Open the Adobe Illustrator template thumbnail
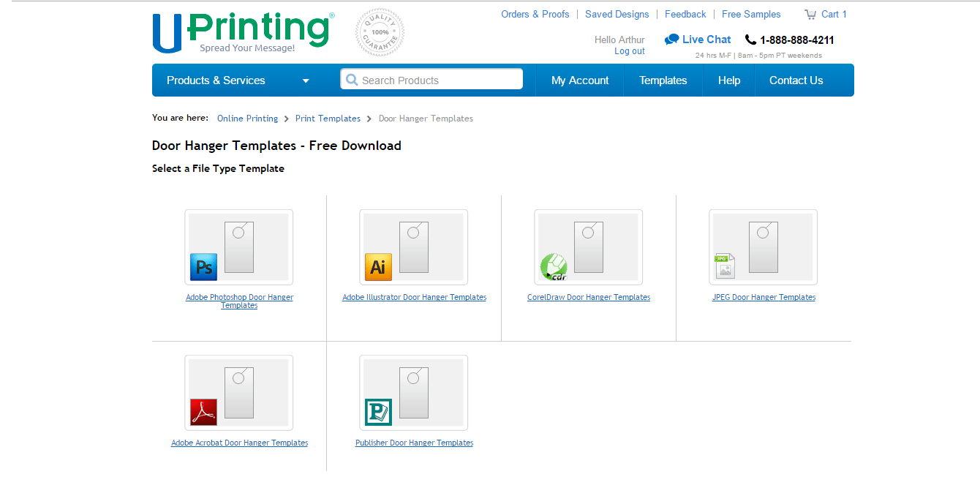Viewport: 980px width, 477px height. click(413, 247)
